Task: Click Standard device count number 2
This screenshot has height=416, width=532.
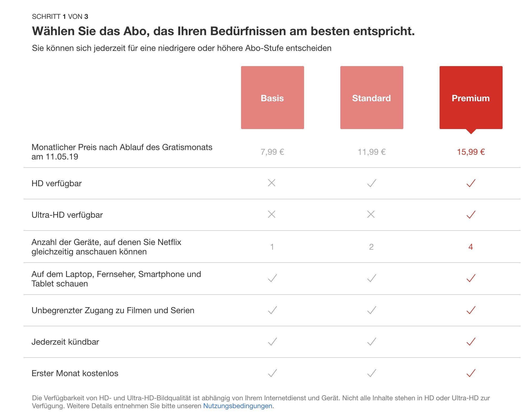Action: click(371, 247)
